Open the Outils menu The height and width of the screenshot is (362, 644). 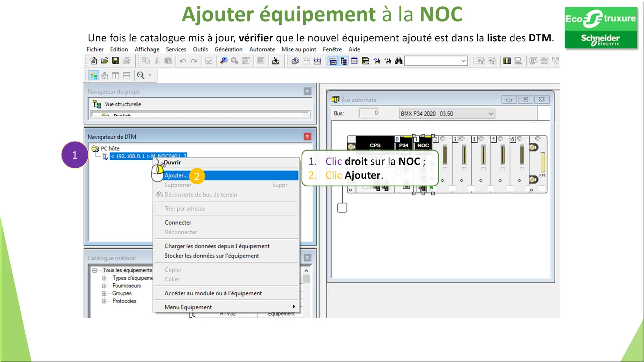click(200, 49)
